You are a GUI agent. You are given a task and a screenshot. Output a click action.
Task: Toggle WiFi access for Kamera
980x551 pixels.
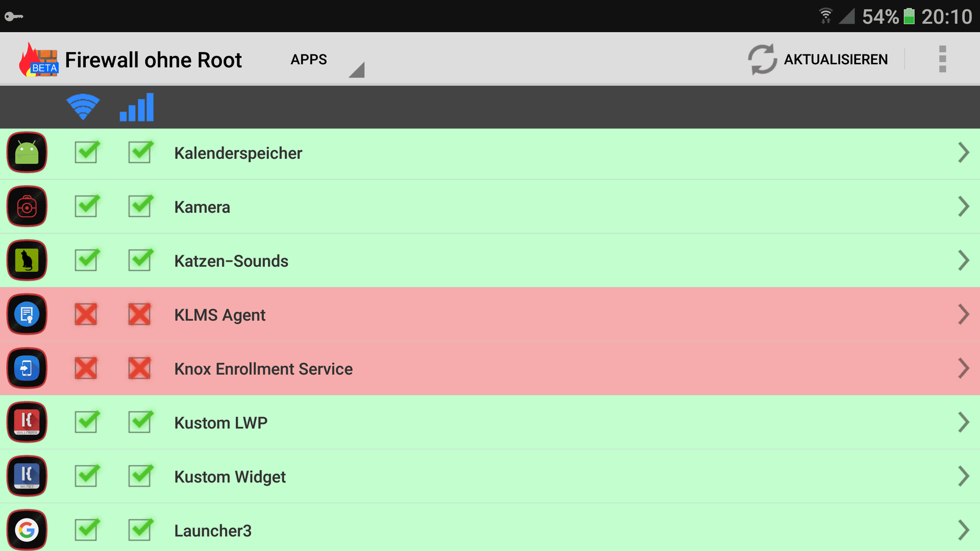tap(87, 206)
